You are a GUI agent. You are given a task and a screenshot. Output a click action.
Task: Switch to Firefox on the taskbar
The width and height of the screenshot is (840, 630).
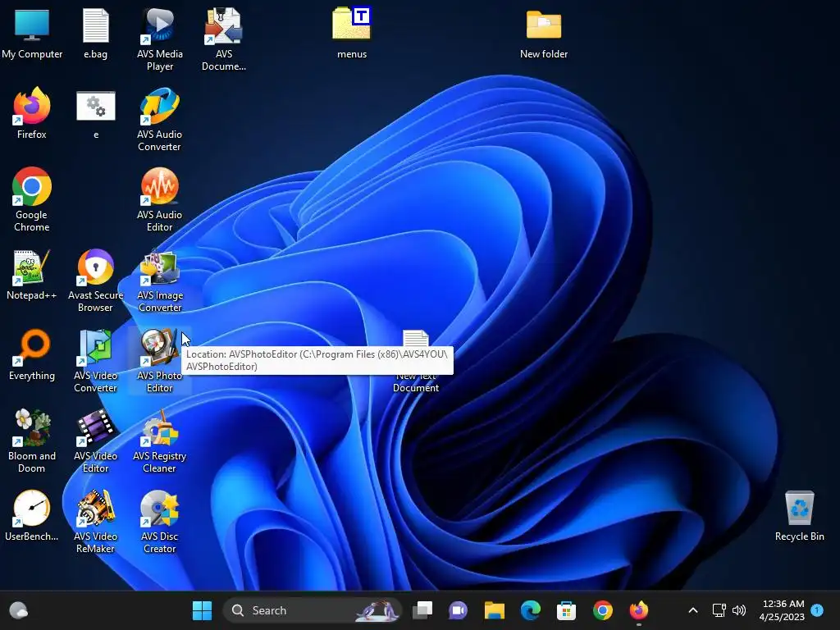tap(638, 610)
